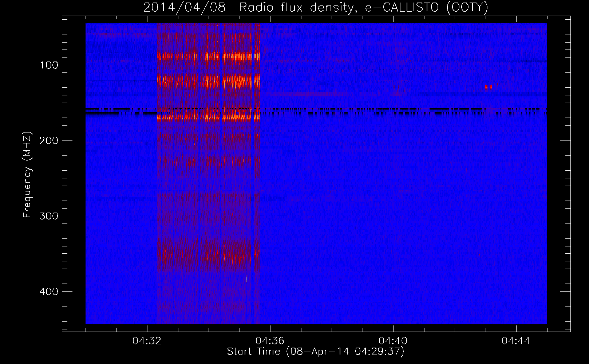Click the 200 MHz frequency tick label
589x364 pixels.
coord(49,141)
